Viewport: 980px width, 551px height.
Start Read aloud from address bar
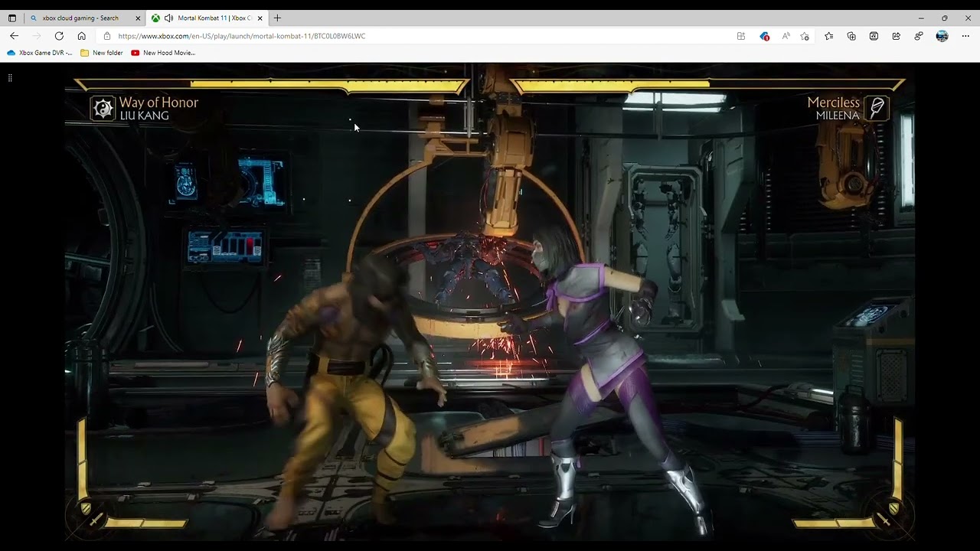click(x=786, y=36)
